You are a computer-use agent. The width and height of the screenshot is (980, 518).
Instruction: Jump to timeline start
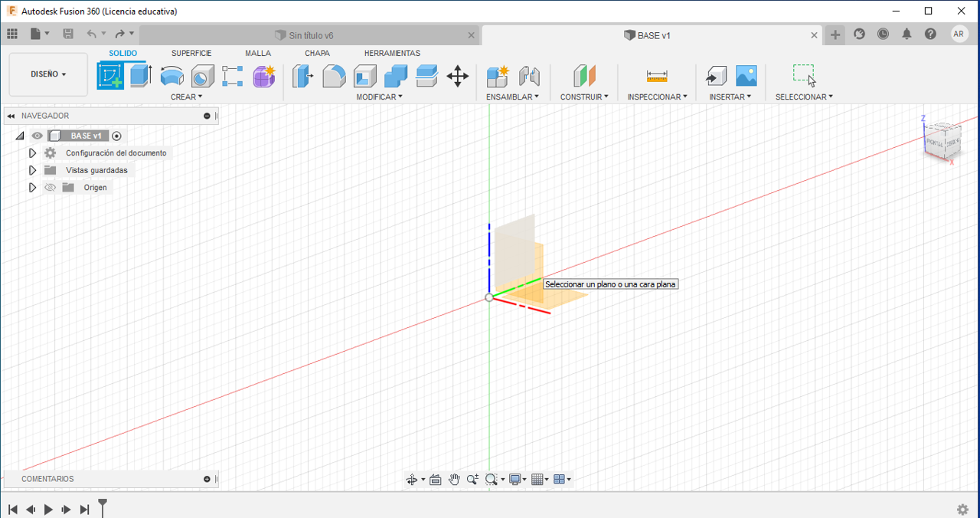pos(13,510)
